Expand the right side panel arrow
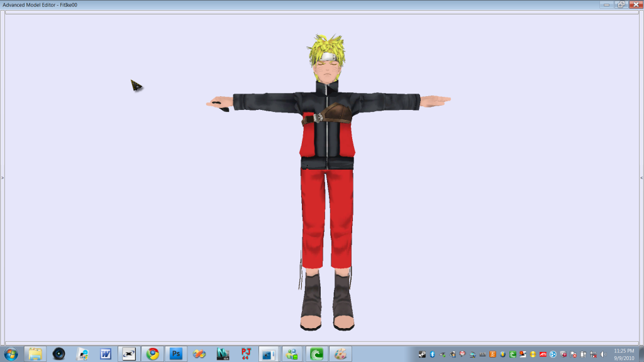 [x=641, y=178]
